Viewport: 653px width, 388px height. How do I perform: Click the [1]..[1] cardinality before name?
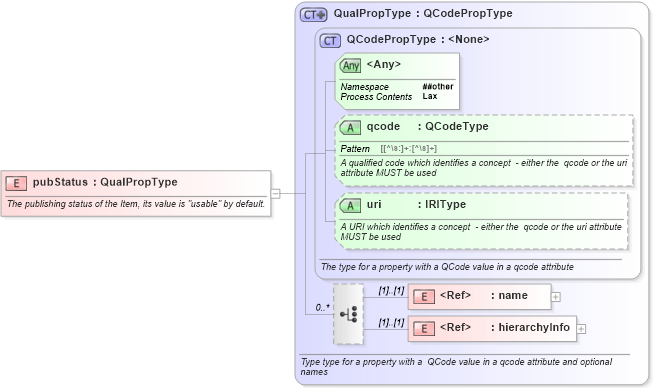coord(391,290)
